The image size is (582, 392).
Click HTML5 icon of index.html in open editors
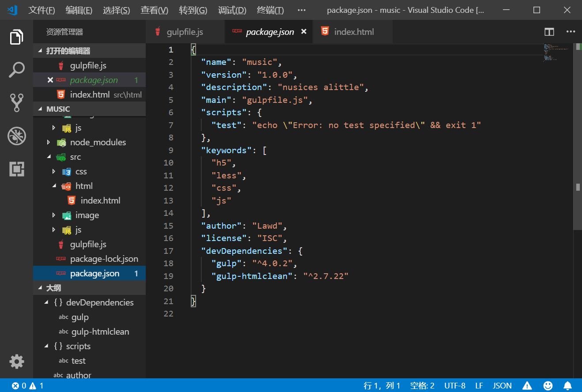61,94
